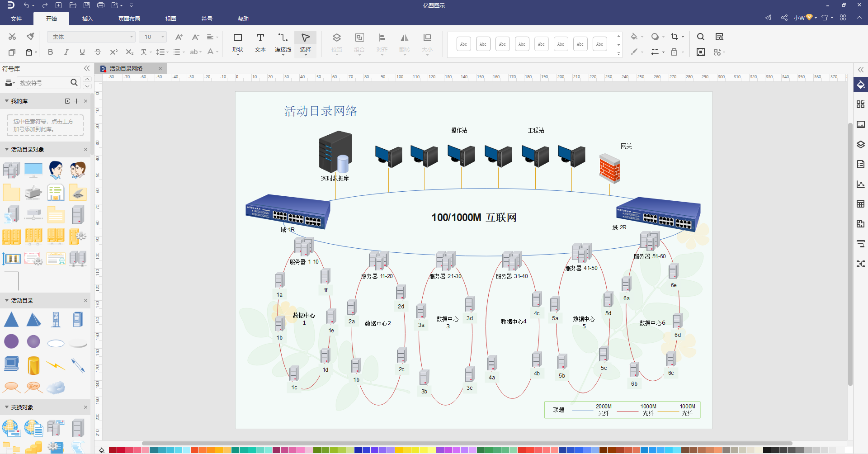
Task: Open the lock protection icon
Action: 674,52
